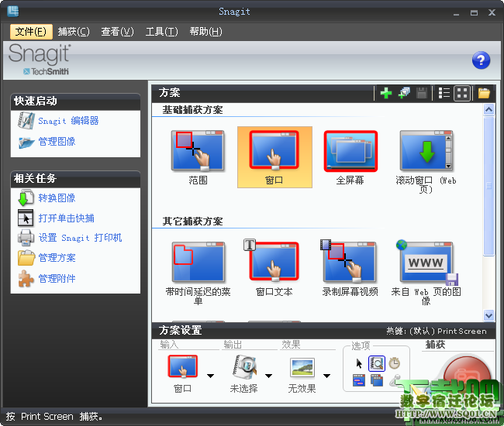The image size is (504, 426).
Task: Open the 文件(F) menu
Action: [x=31, y=32]
